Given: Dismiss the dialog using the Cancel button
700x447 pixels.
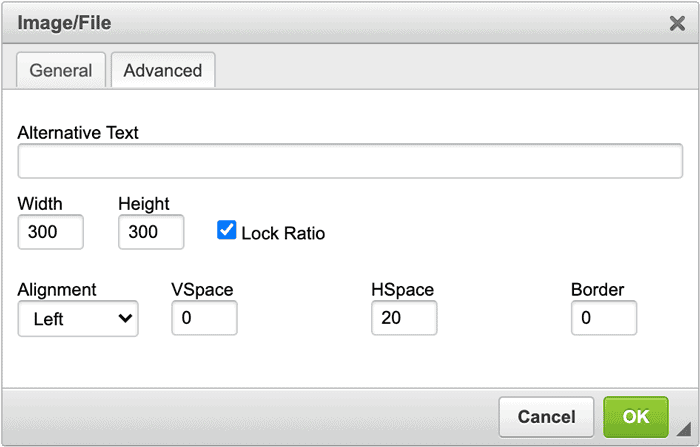Looking at the screenshot, I should click(x=546, y=417).
